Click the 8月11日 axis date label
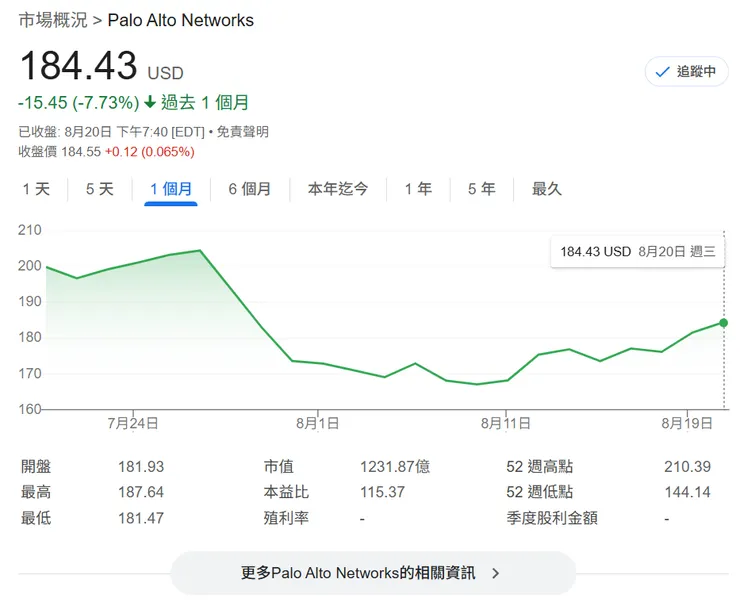This screenshot has width=740, height=606. [506, 423]
